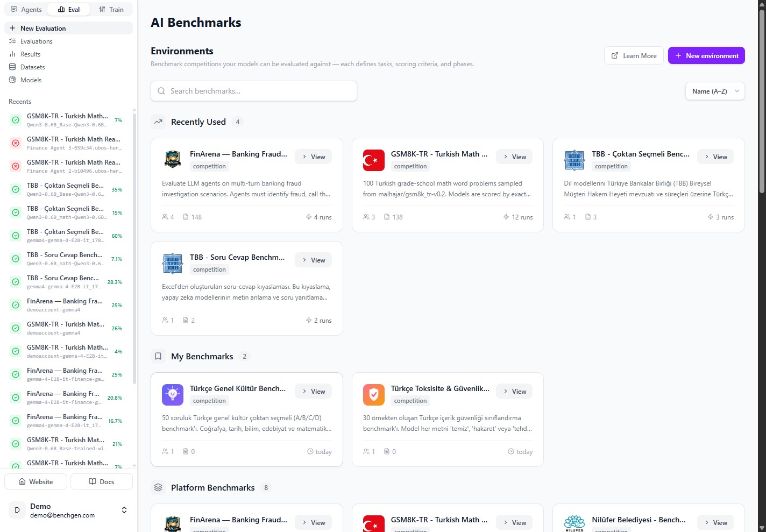Open the TBB Soru Cevap run scoring 28.3%
Image resolution: width=766 pixels, height=532 pixels.
pyautogui.click(x=67, y=282)
